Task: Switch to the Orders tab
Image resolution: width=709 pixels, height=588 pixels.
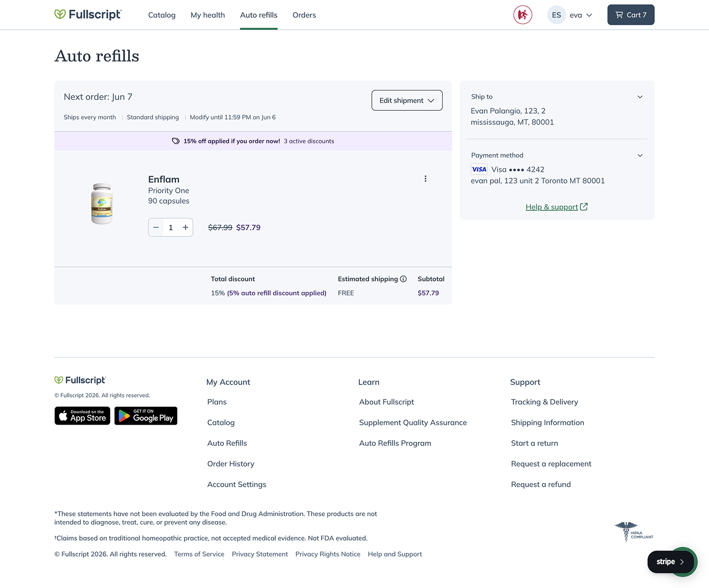Action: pos(304,15)
